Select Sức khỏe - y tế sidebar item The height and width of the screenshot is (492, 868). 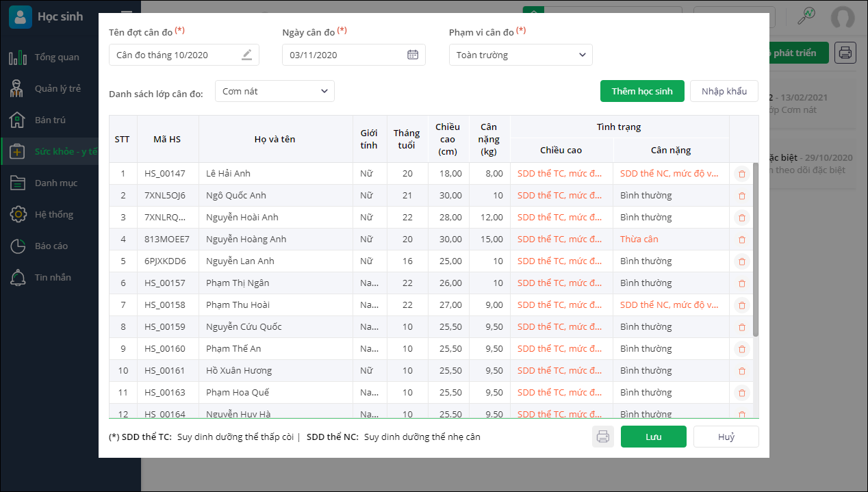pyautogui.click(x=49, y=151)
